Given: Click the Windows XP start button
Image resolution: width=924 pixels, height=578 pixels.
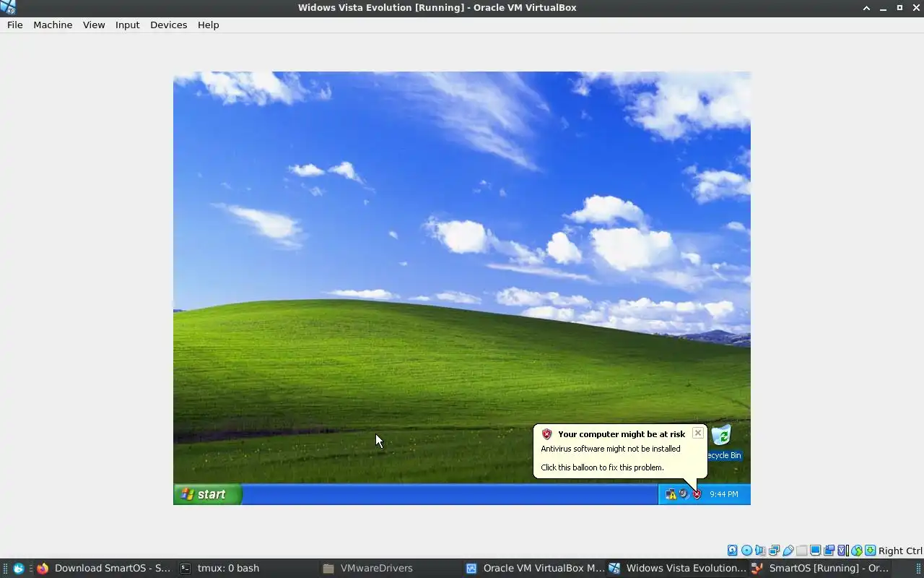Looking at the screenshot, I should tap(208, 494).
